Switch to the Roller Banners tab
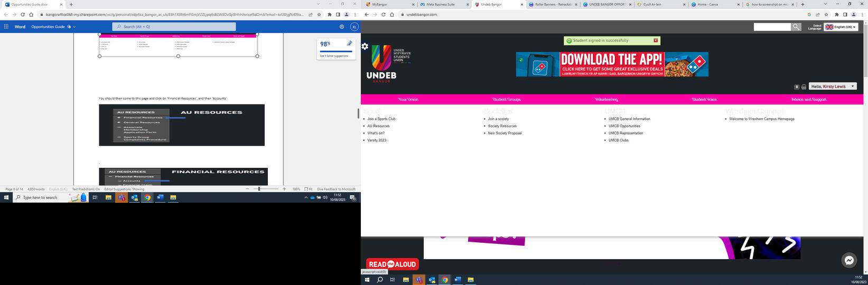The height and width of the screenshot is (285, 868). (x=552, y=4)
